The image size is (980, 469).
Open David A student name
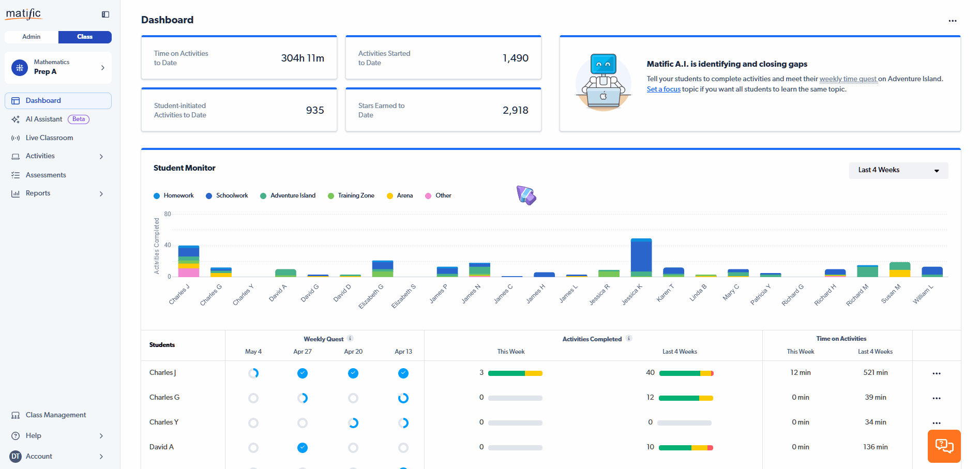(x=161, y=447)
